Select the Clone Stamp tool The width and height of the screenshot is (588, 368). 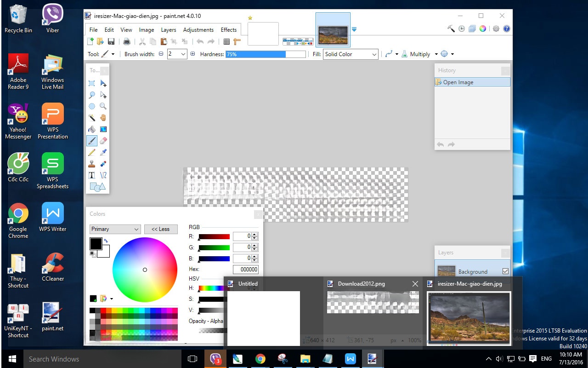[92, 164]
